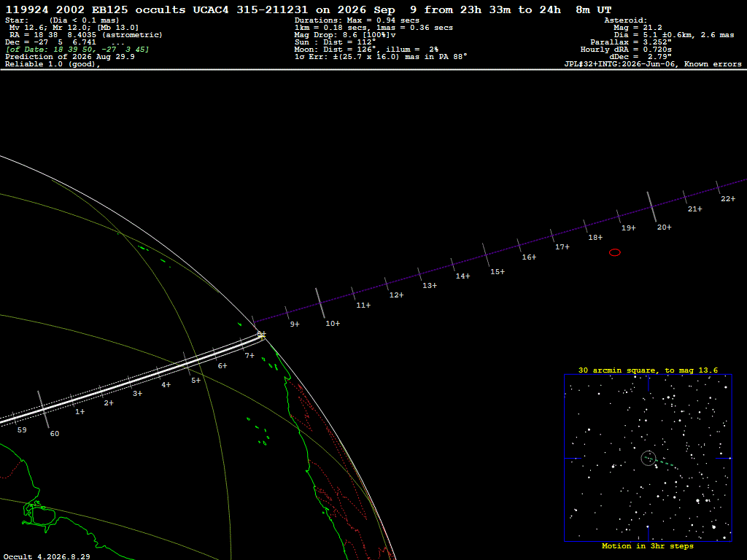Click the '30 arcmin square' chart caption
Viewport: 747px width, 560px height.
[x=648, y=370]
